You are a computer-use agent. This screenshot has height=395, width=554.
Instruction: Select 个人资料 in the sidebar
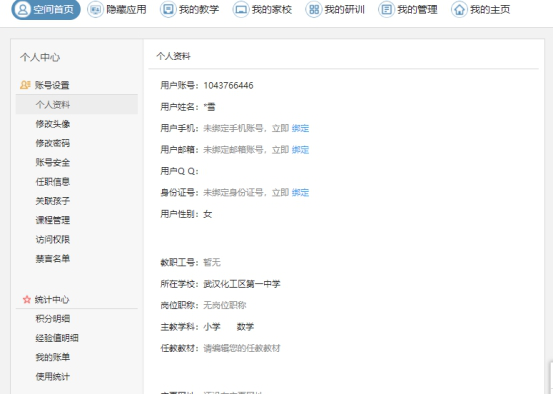pyautogui.click(x=77, y=105)
